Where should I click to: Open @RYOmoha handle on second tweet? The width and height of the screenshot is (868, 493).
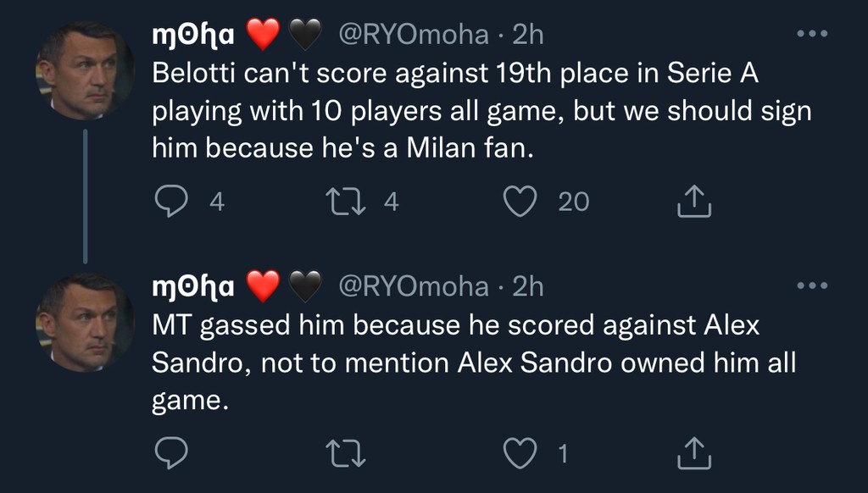(414, 287)
